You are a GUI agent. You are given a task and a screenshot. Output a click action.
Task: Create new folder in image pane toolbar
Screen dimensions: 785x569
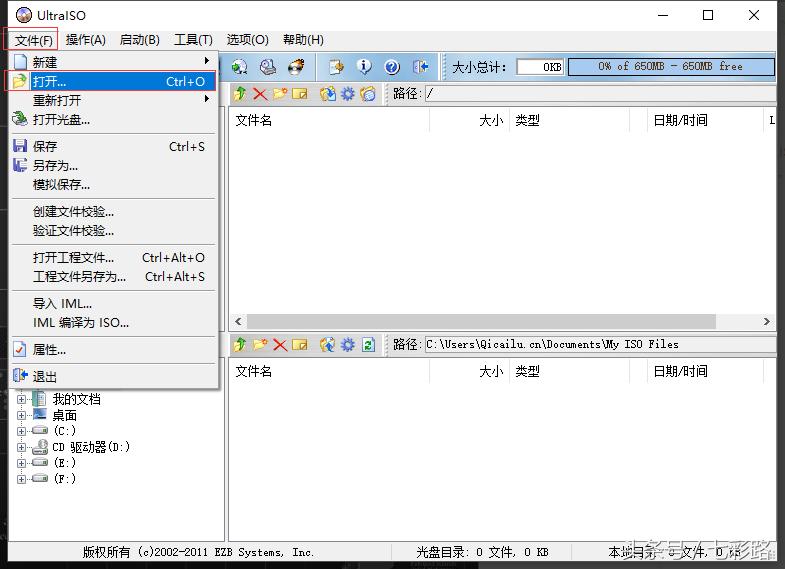click(280, 94)
